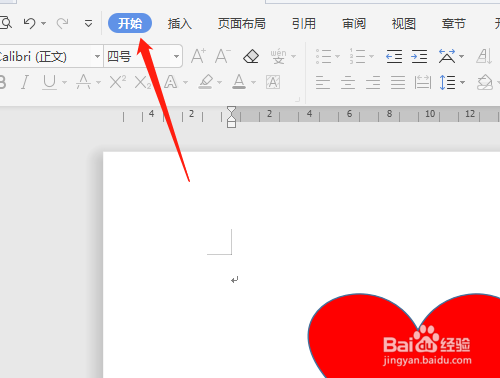Click the print preview magnifier icon
The height and width of the screenshot is (378, 500).
[6, 23]
